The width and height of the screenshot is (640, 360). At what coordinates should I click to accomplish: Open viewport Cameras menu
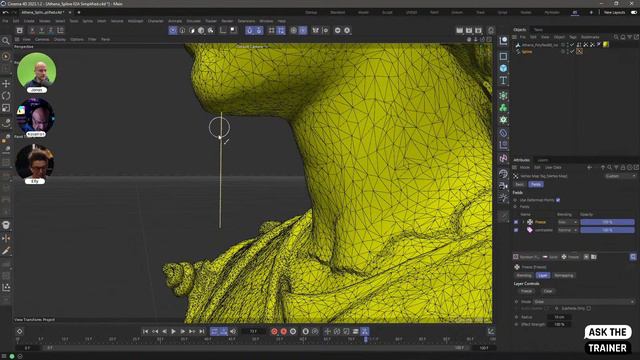[42, 40]
